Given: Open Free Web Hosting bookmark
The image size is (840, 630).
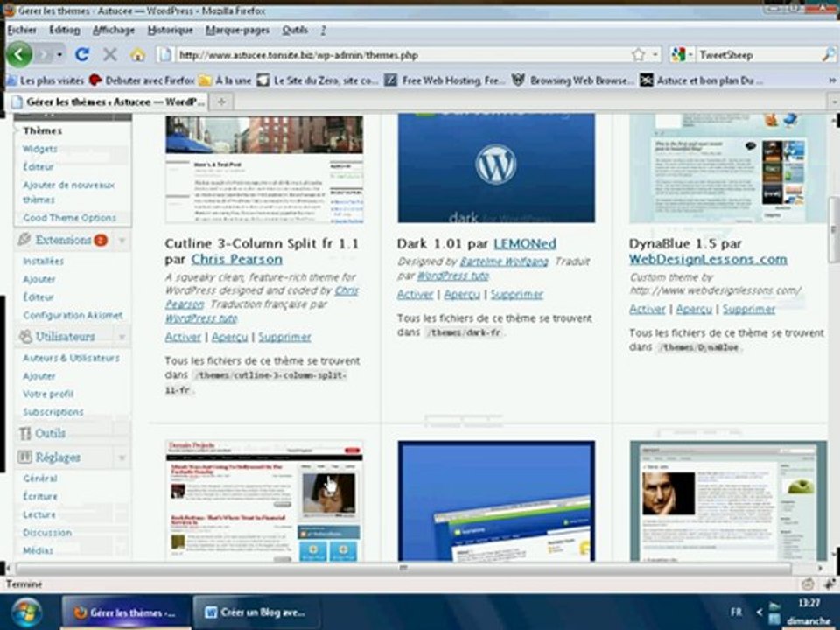Looking at the screenshot, I should coord(444,80).
